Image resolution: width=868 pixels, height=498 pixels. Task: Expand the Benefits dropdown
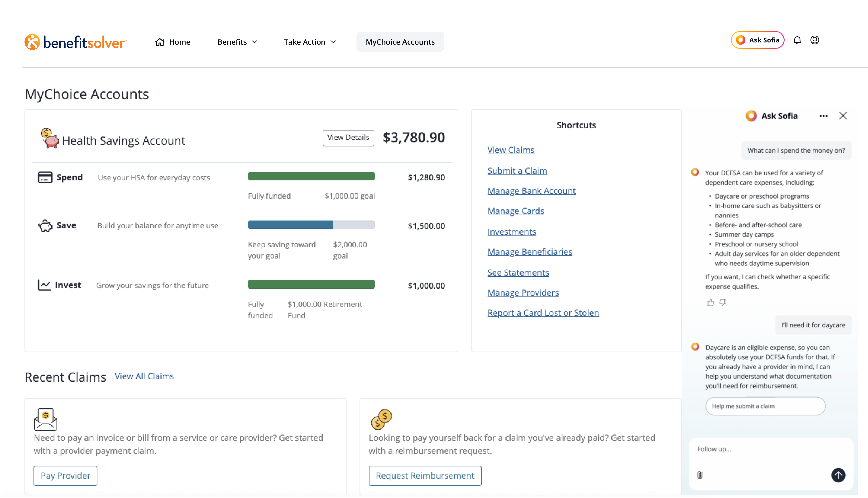(237, 42)
